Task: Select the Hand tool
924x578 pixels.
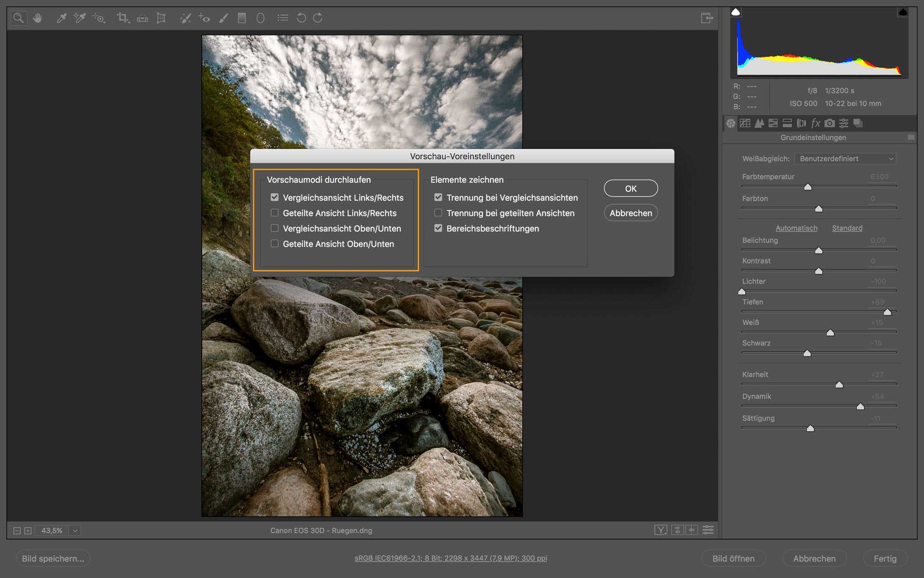Action: click(x=37, y=18)
